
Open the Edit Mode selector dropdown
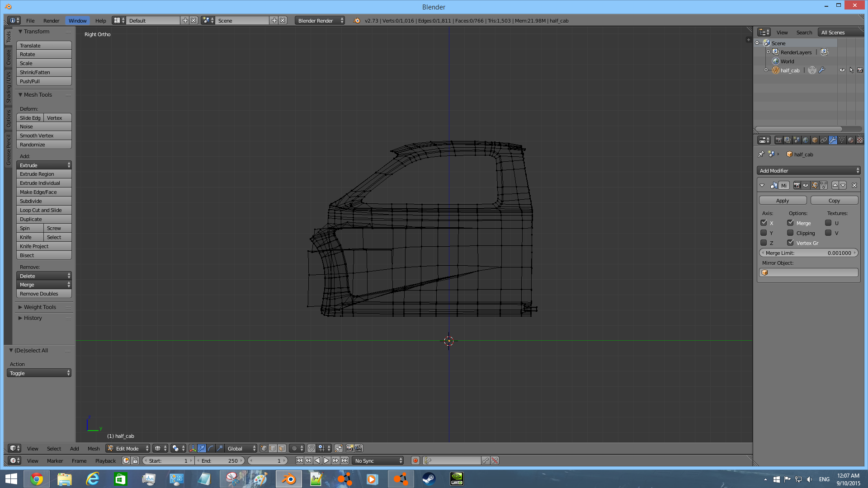coord(128,448)
